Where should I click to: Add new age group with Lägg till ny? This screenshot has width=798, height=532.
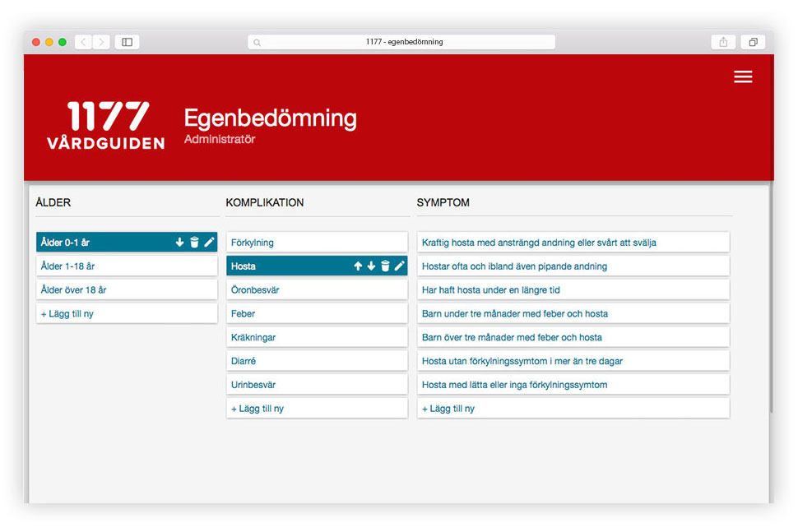127,314
